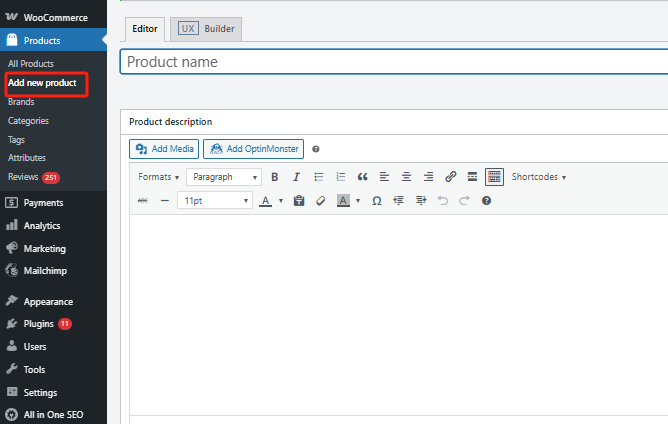Image resolution: width=668 pixels, height=424 pixels.
Task: Toggle bold formatting in editor toolbar
Action: pyautogui.click(x=275, y=177)
